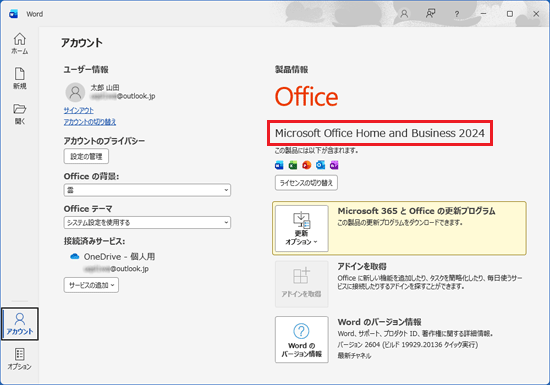Click the アカウント page heading
The width and height of the screenshot is (550, 385).
[82, 43]
